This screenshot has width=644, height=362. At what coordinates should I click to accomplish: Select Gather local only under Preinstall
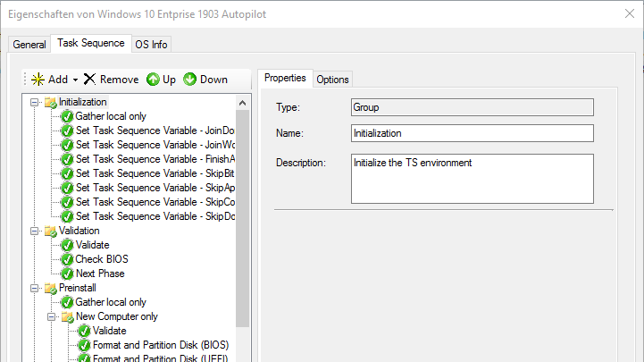[x=111, y=302]
